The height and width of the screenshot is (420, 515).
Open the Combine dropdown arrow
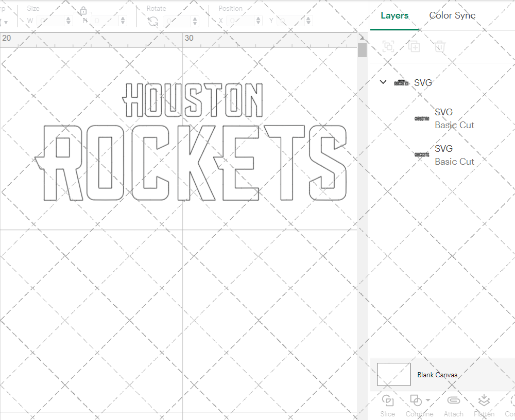pos(427,400)
